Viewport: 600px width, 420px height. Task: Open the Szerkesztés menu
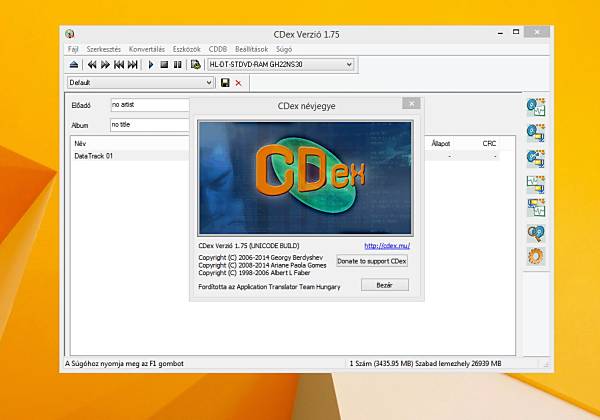pyautogui.click(x=103, y=49)
